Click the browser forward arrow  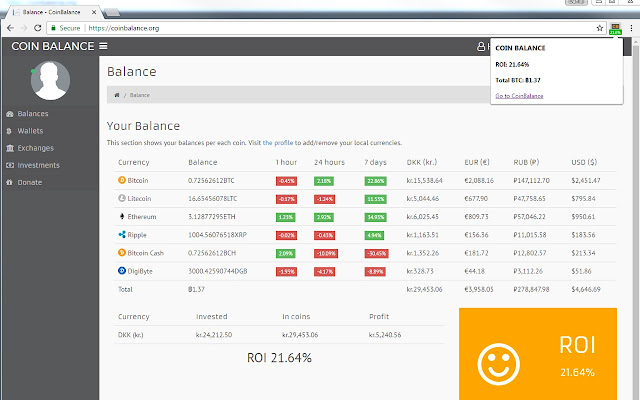[x=24, y=28]
